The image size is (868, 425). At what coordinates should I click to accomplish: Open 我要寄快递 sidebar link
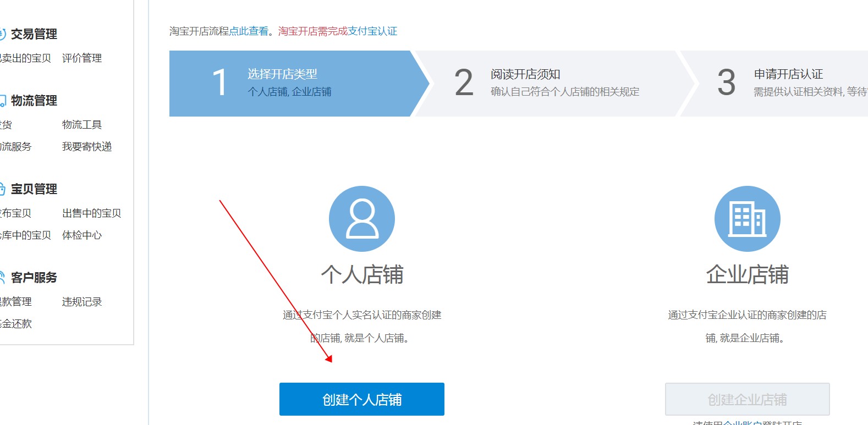(x=87, y=147)
